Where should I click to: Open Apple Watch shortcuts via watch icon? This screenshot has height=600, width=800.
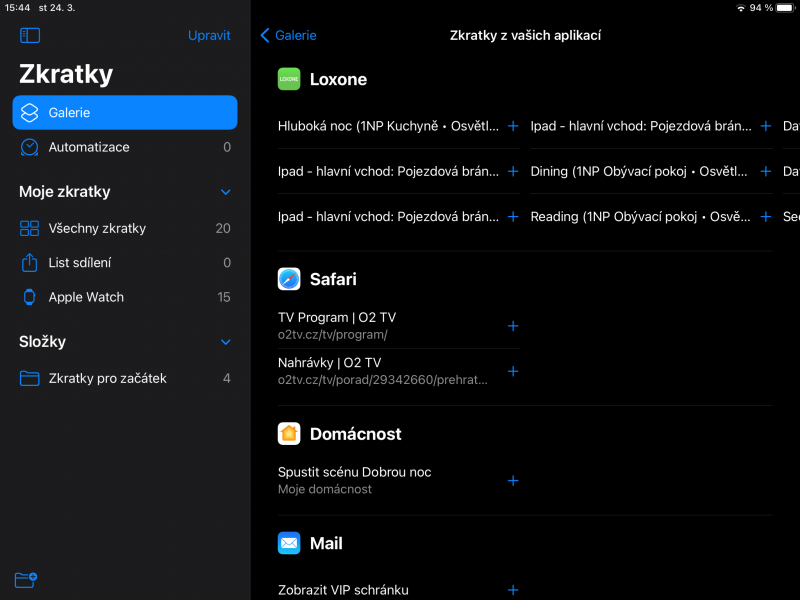coord(30,297)
